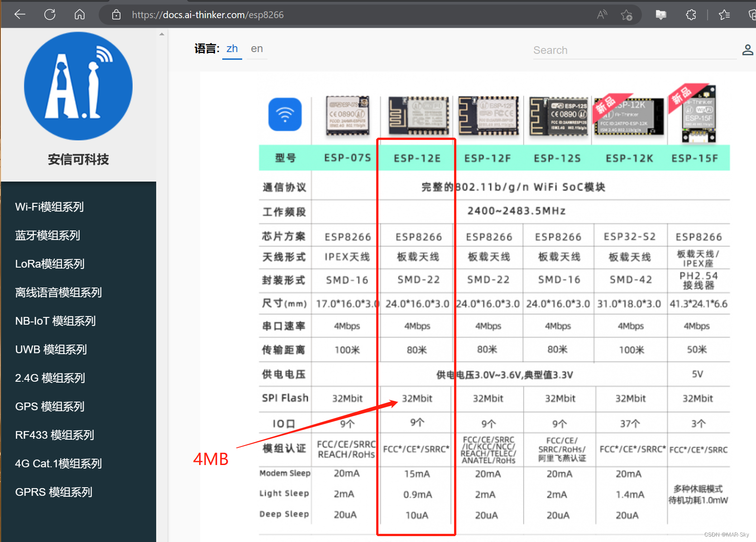Click the 型号 header cell
The height and width of the screenshot is (542, 756).
coord(286,158)
